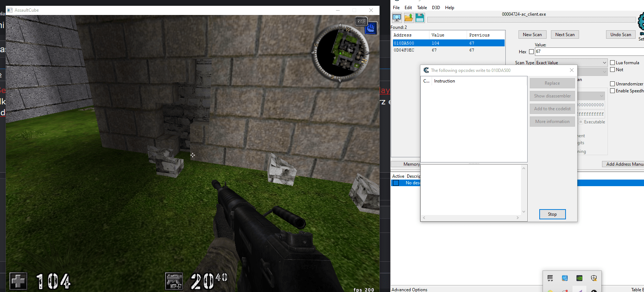Toggle the Enable Speedhack checkbox
This screenshot has width=644, height=292.
(x=613, y=91)
